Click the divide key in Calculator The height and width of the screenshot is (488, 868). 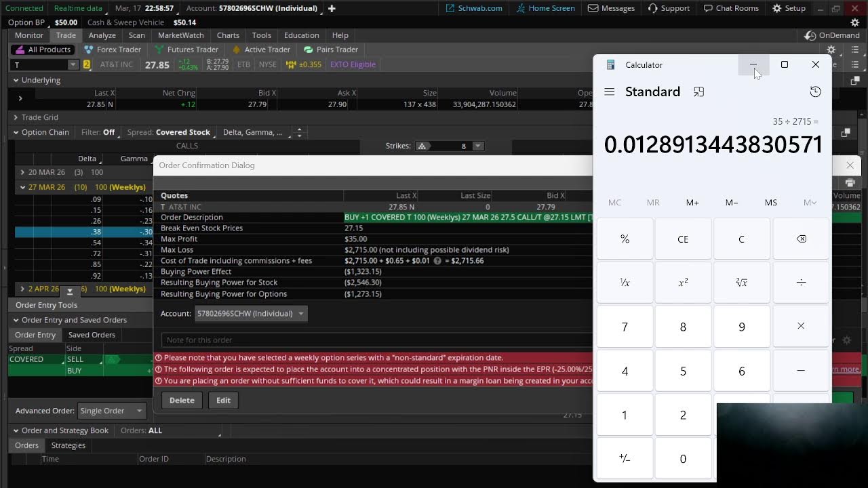(x=801, y=283)
